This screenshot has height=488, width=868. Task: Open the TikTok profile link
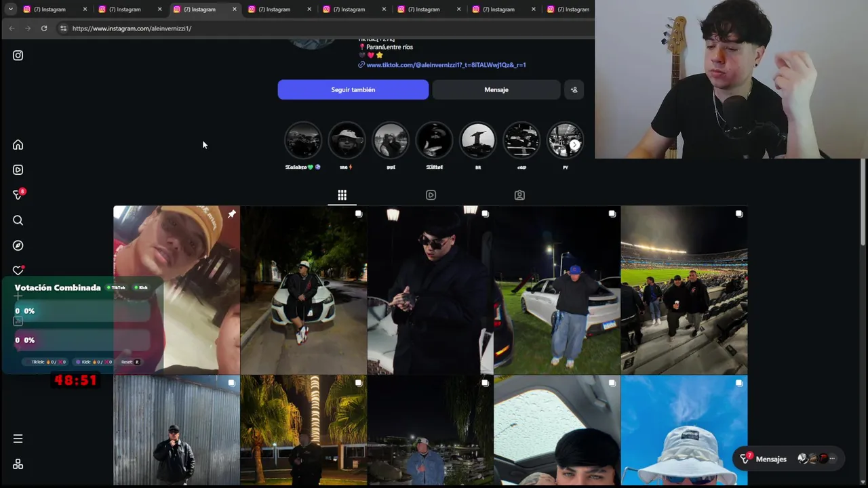click(x=446, y=65)
